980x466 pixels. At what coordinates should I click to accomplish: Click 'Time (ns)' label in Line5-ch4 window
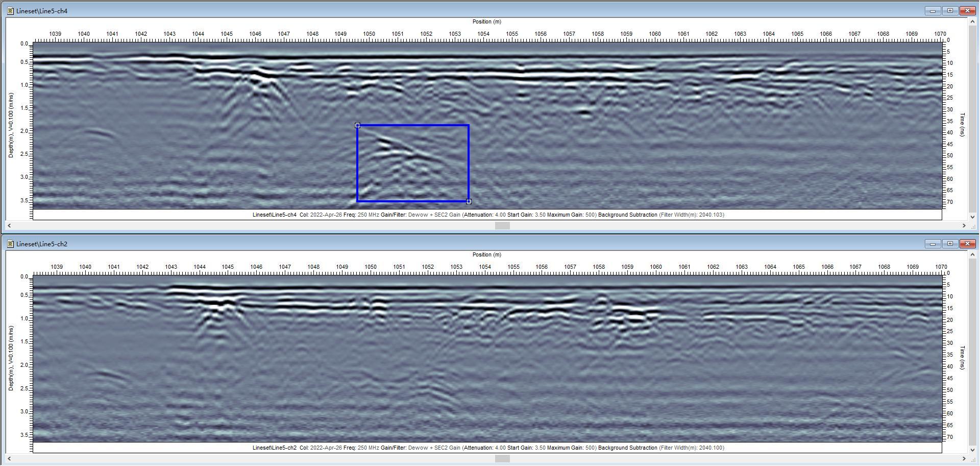click(x=963, y=125)
